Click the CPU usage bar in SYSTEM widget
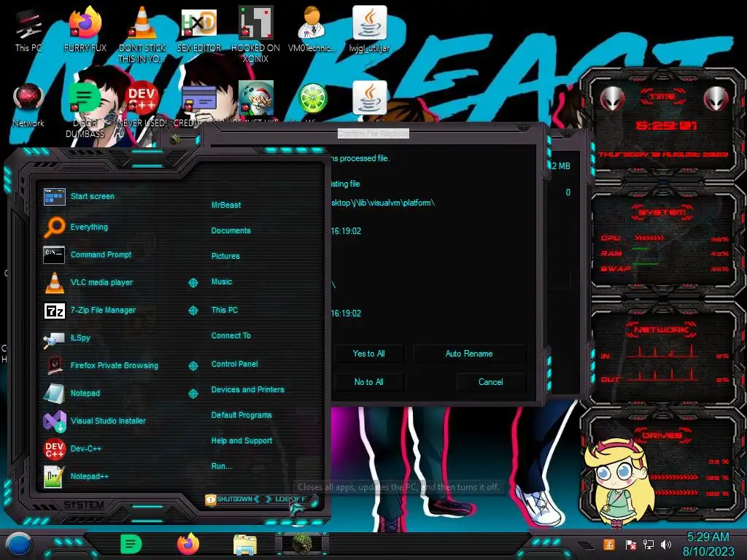Viewport: 747px width, 560px height. (x=649, y=238)
